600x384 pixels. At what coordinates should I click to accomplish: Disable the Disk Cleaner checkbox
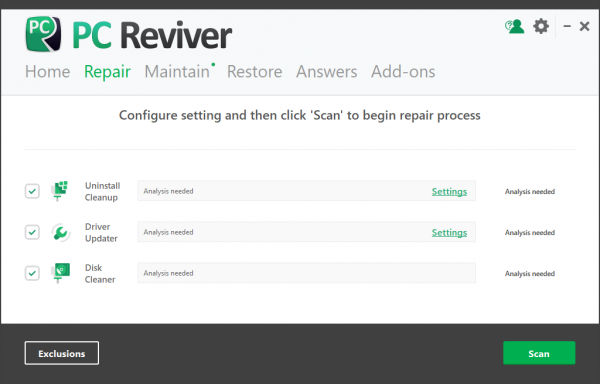(x=32, y=273)
